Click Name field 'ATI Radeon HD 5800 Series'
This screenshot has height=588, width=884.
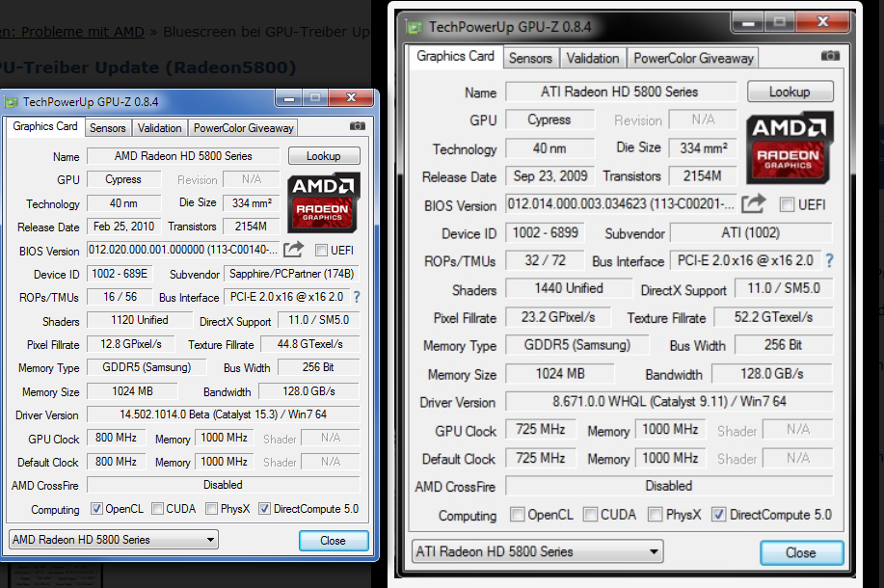(621, 92)
